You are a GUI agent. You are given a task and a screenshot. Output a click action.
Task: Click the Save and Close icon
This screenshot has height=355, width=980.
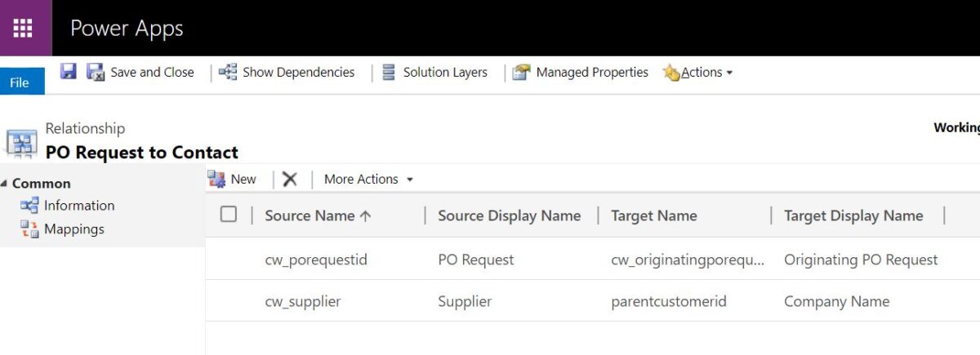pos(96,73)
